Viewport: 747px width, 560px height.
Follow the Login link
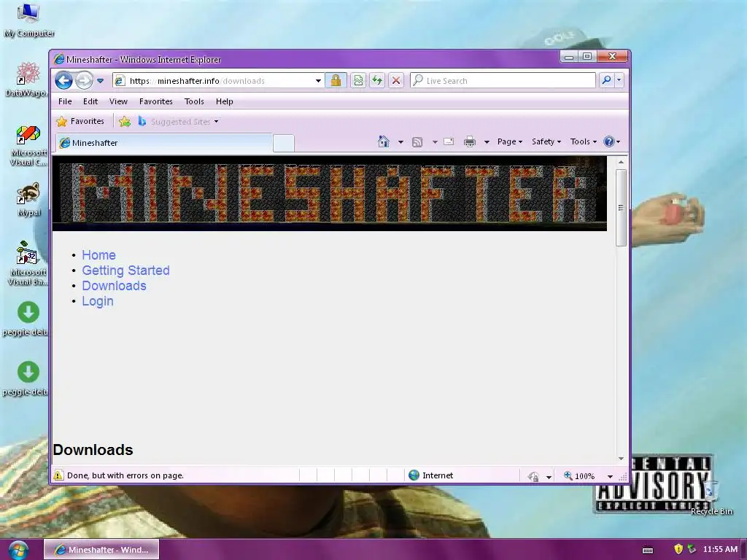click(98, 301)
